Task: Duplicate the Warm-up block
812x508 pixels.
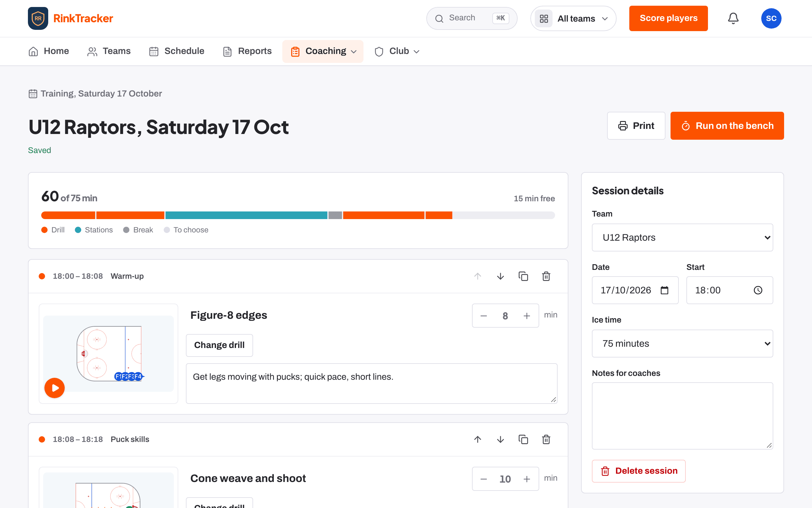Action: 523,276
